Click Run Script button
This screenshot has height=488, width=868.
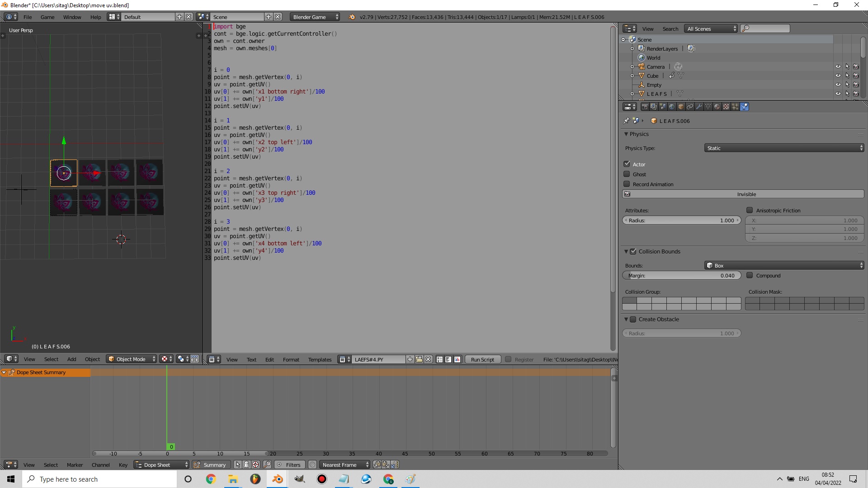click(482, 359)
